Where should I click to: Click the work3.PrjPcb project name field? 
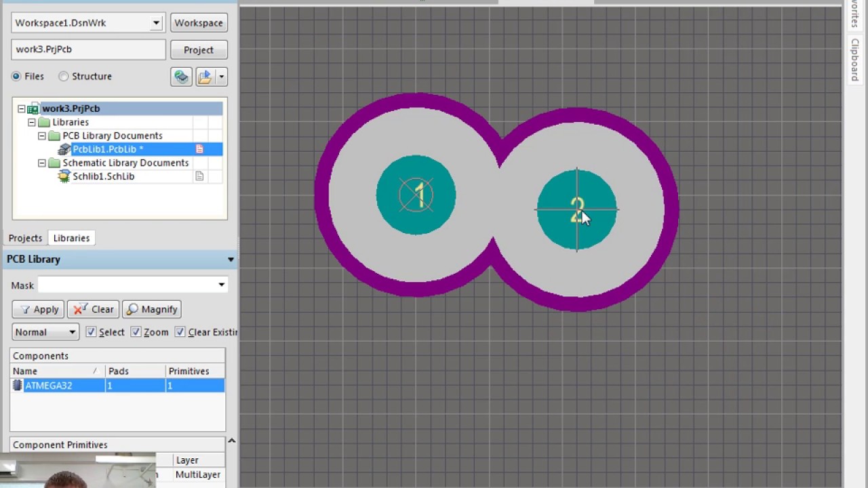tap(88, 49)
